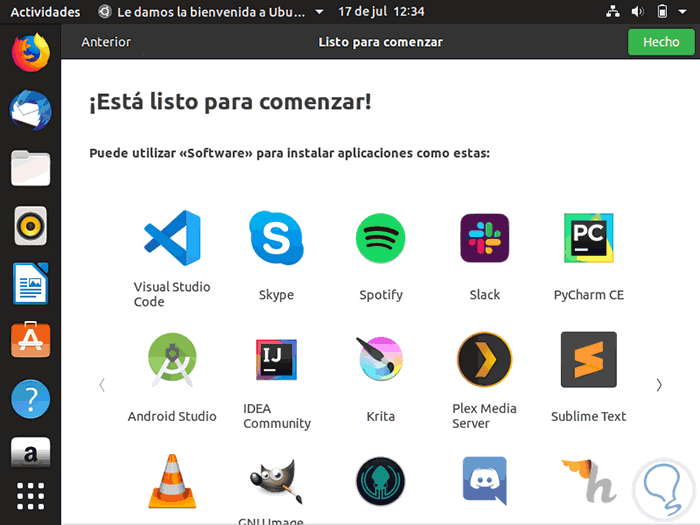The image size is (700, 525).
Task: Choose the Skype app icon
Action: (x=276, y=238)
